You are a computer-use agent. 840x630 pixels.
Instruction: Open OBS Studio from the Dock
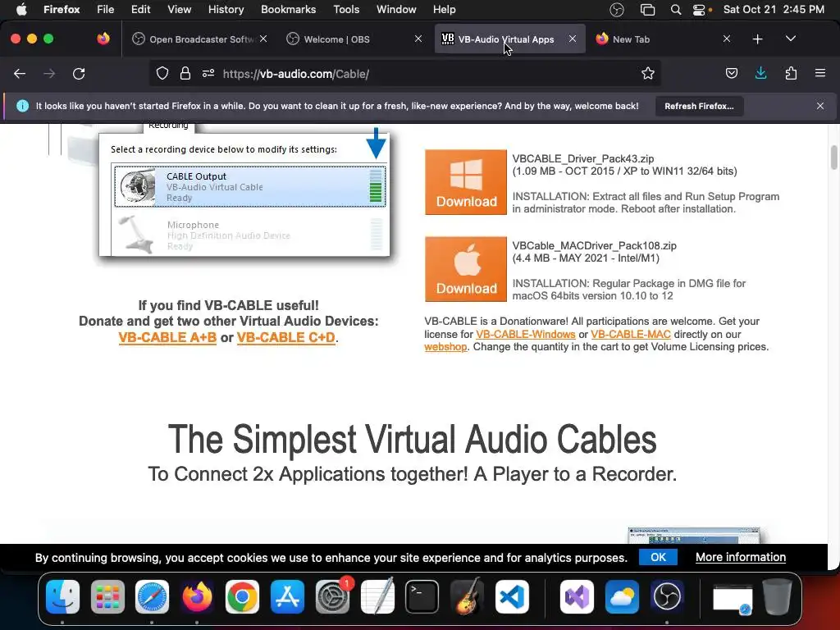click(667, 597)
